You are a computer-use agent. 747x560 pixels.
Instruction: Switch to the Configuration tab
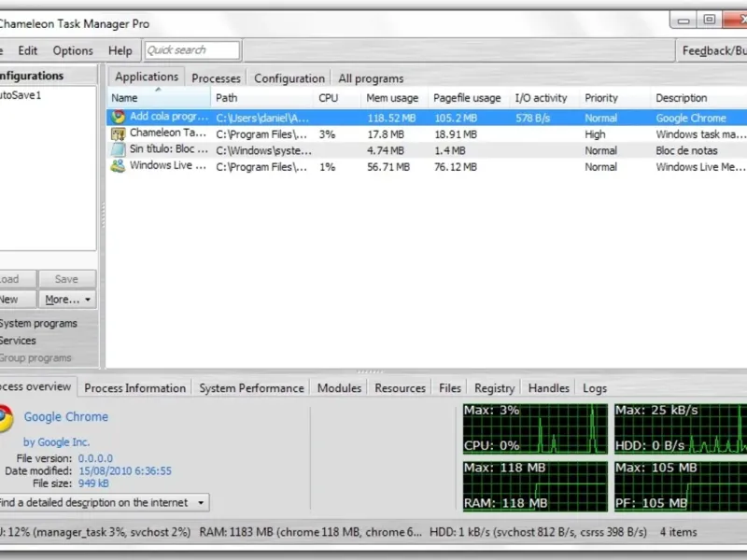[289, 78]
